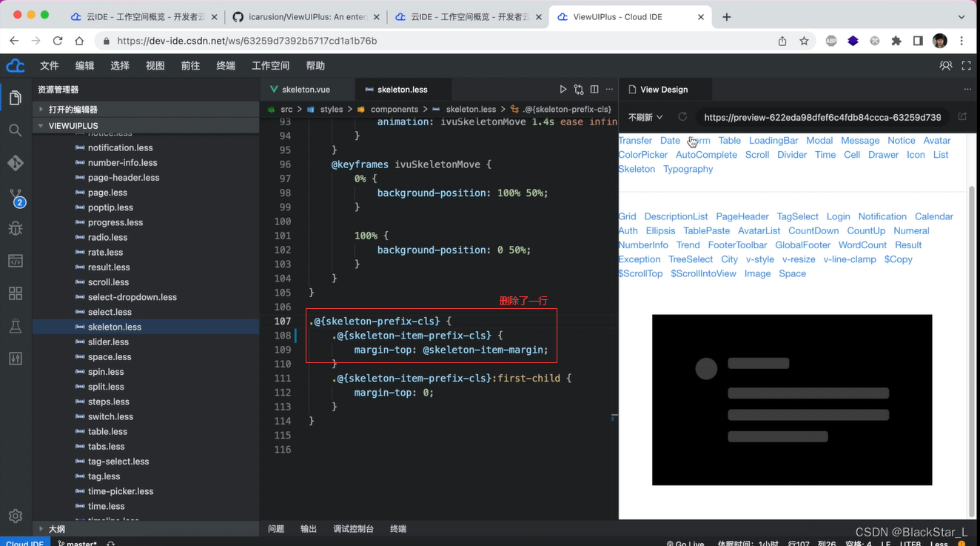Open the 终端 tab in bottom panel

[x=397, y=529]
